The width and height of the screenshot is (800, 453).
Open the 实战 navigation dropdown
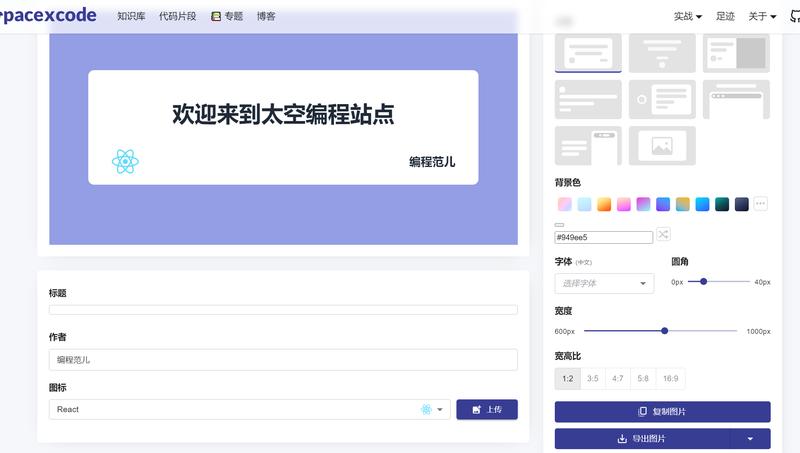point(687,16)
